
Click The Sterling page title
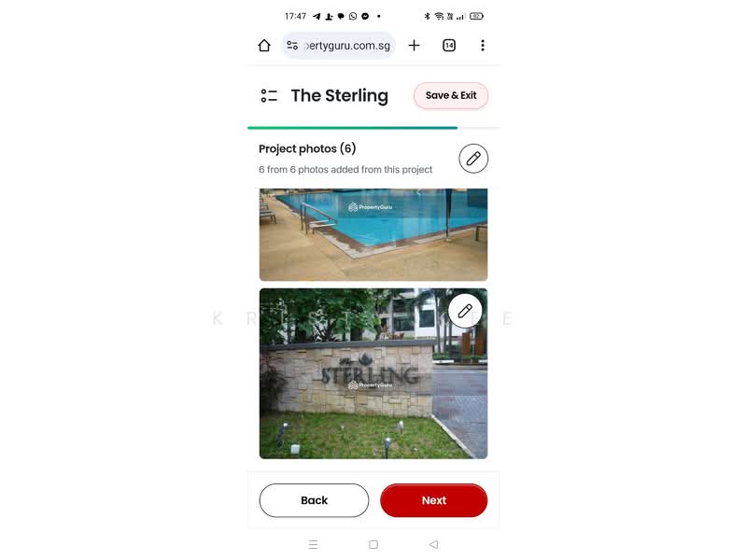coord(340,96)
